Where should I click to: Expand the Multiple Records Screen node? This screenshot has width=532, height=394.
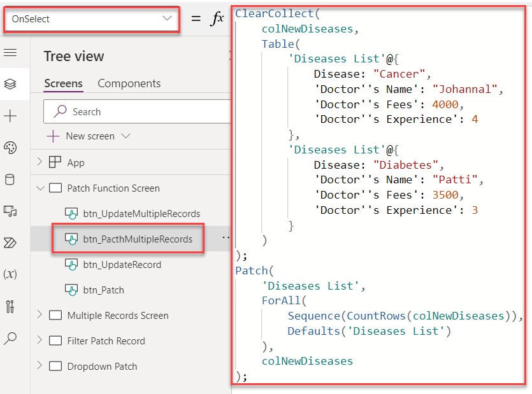pos(40,314)
